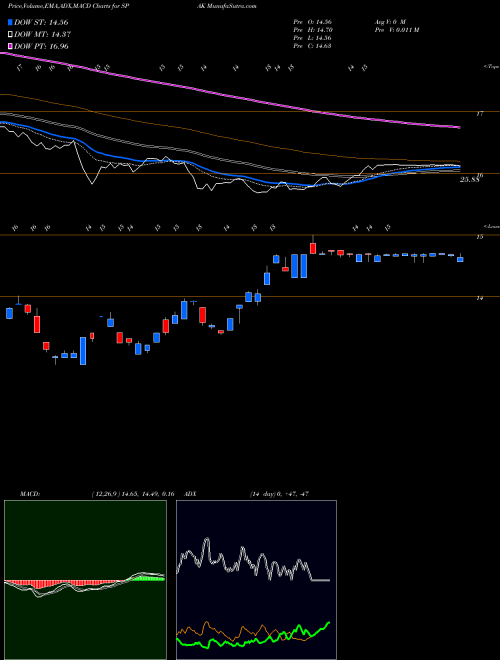500x660 pixels.
Task: Click the 'Avg V: 0 M' label
Action: click(x=389, y=21)
